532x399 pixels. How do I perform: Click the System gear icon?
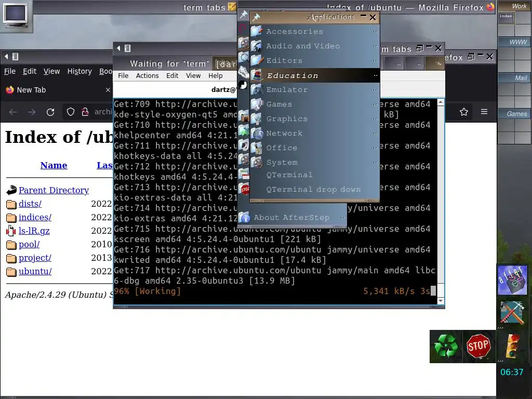(x=257, y=163)
